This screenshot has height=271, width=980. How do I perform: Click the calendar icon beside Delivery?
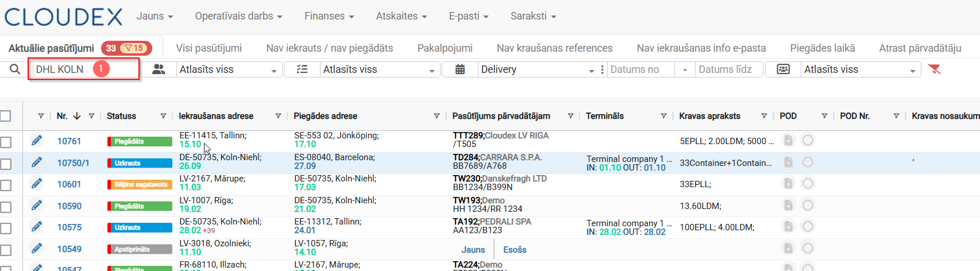[460, 69]
